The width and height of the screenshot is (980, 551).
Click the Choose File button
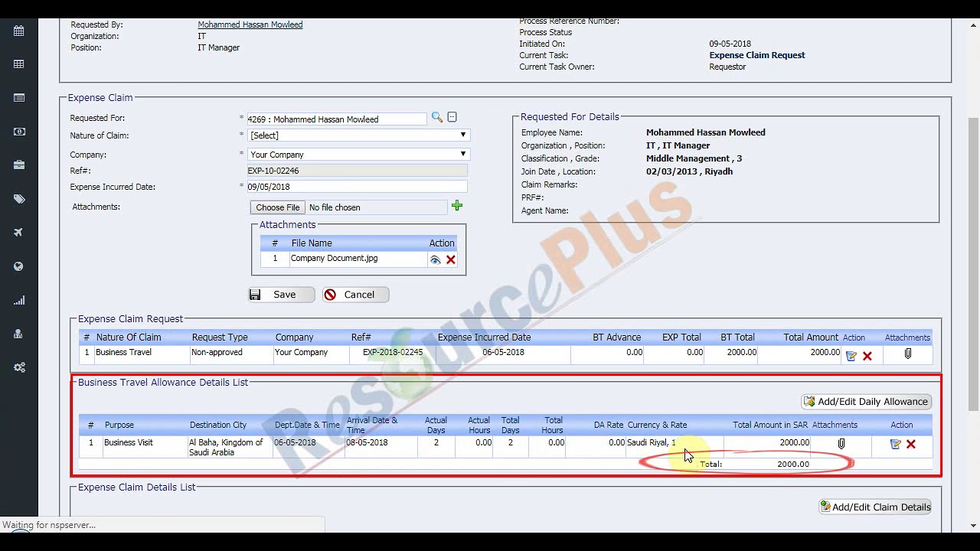[278, 207]
